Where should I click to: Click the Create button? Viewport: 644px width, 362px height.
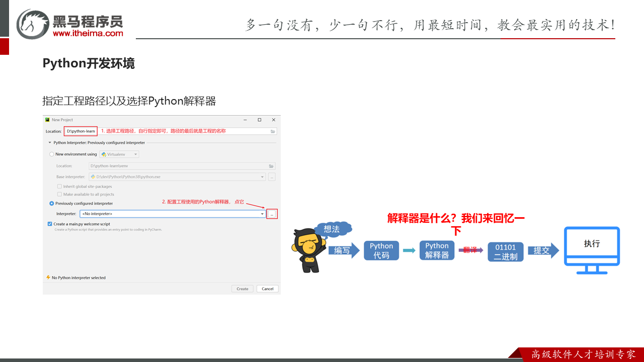pyautogui.click(x=243, y=289)
